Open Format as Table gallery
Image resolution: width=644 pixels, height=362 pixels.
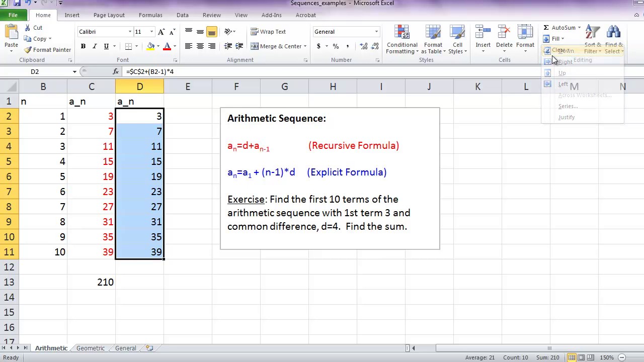433,40
